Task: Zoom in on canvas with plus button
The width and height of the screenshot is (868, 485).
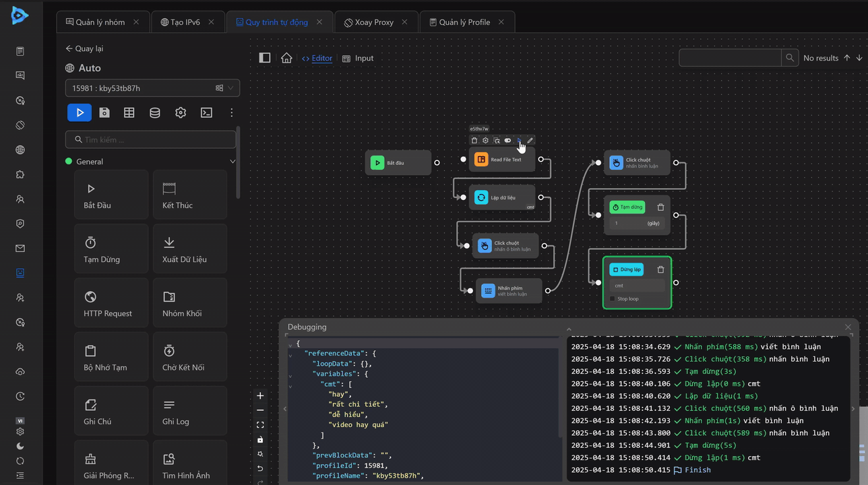Action: point(260,395)
